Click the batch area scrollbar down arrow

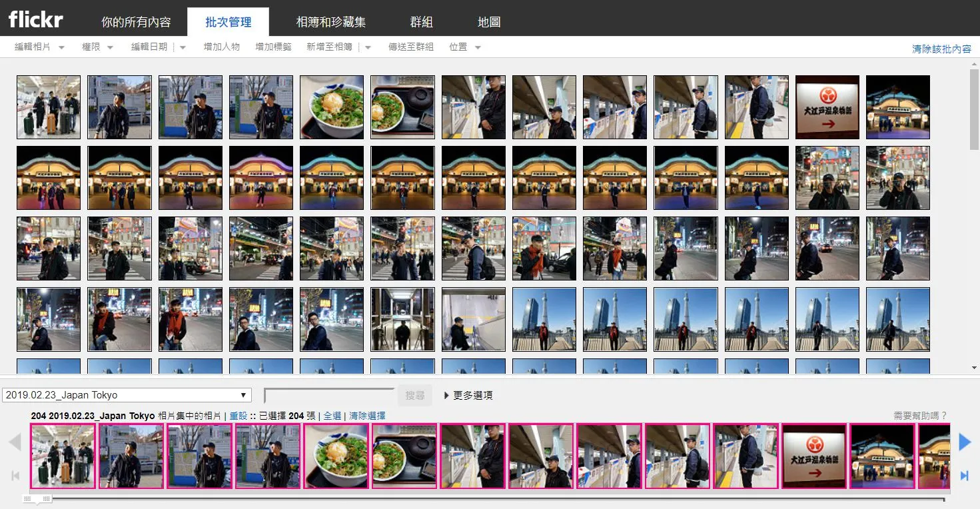[x=974, y=367]
